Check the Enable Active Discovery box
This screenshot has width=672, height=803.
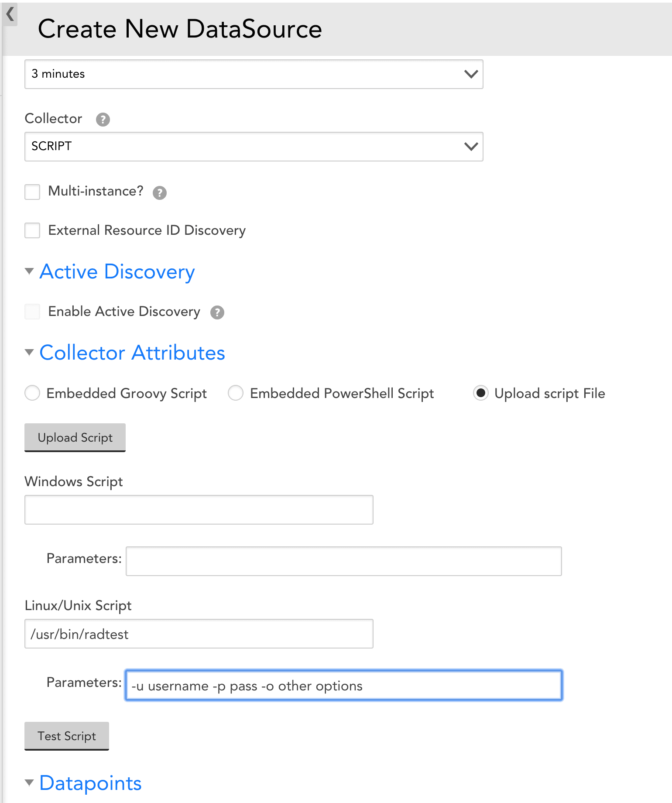(32, 312)
